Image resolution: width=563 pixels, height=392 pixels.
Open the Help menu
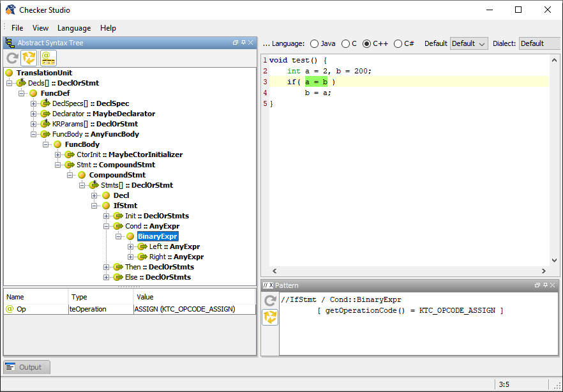(x=108, y=28)
